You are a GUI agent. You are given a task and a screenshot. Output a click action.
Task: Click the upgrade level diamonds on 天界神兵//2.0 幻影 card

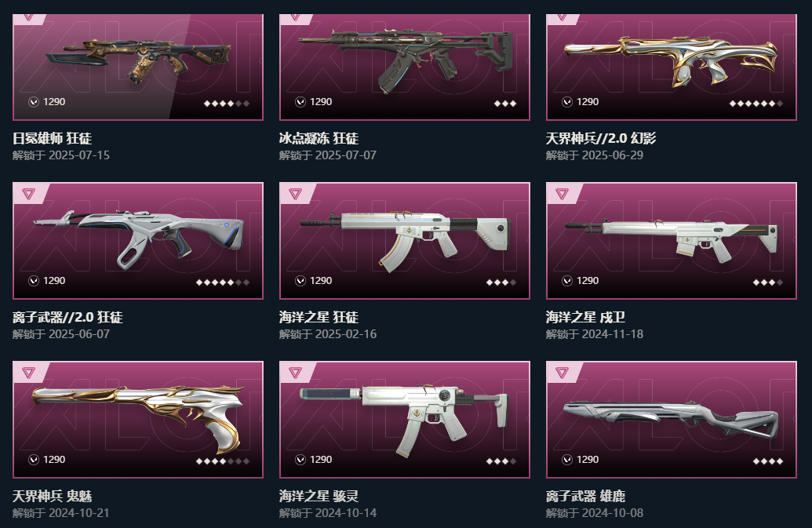click(756, 104)
